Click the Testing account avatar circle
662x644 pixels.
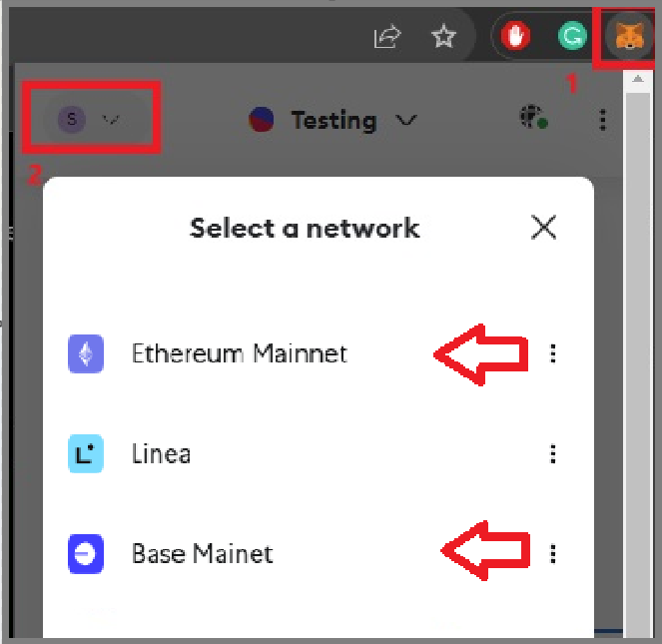(262, 120)
